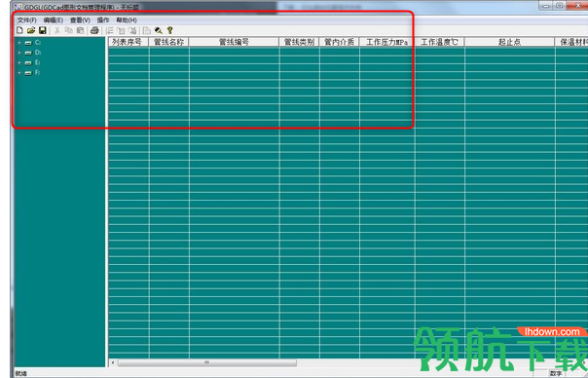Click the 管线名称 column header
Viewport: 588px width, 378px height.
[x=168, y=42]
